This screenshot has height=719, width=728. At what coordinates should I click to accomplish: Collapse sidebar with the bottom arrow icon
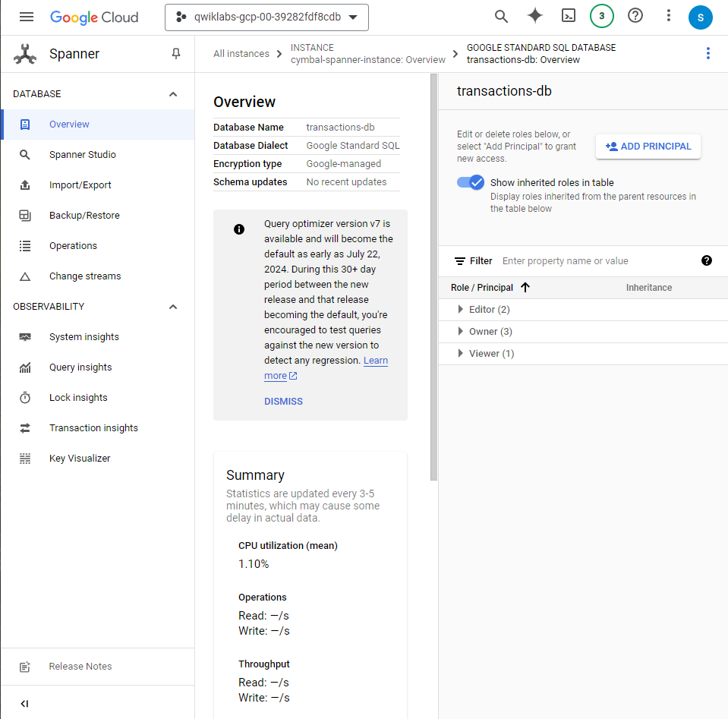(24, 704)
